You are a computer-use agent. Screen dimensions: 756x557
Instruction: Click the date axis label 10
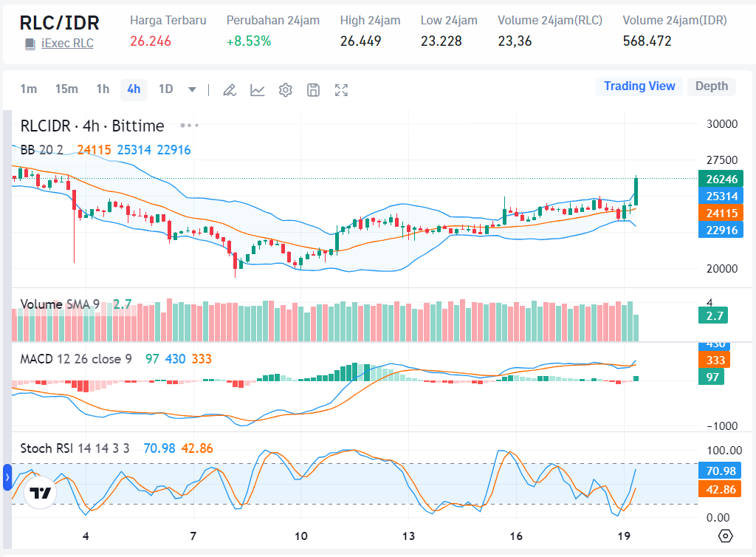coord(301,536)
